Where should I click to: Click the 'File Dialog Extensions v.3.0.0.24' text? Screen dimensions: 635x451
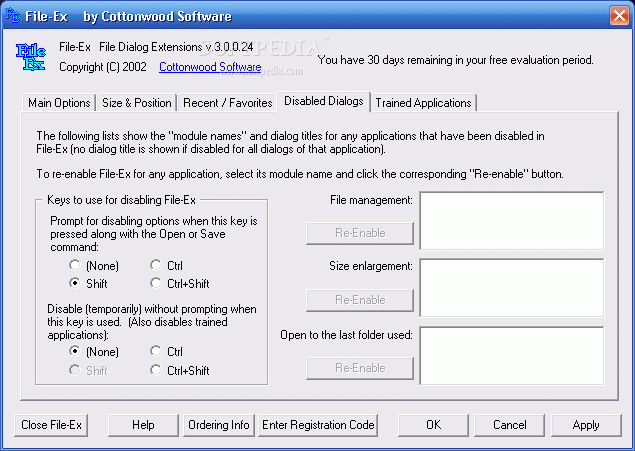(176, 47)
